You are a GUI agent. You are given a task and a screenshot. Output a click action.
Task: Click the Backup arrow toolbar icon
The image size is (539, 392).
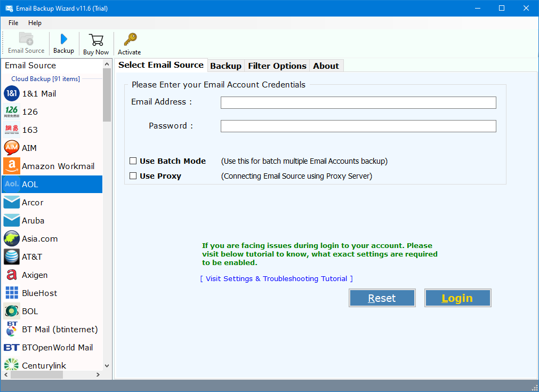click(x=63, y=43)
